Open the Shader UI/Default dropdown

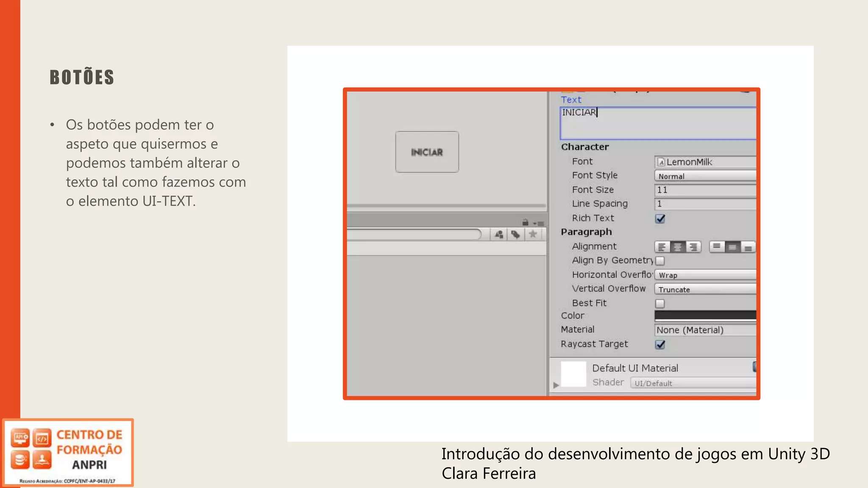coord(693,383)
